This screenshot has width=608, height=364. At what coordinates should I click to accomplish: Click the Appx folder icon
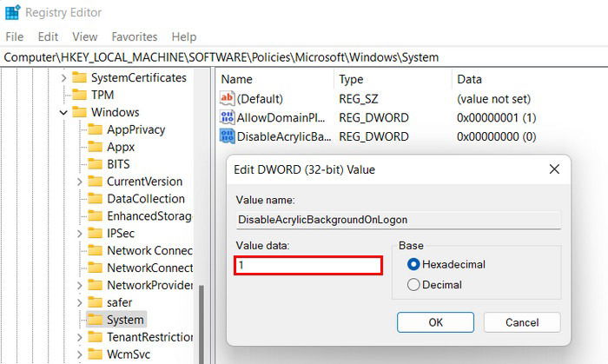pyautogui.click(x=95, y=147)
